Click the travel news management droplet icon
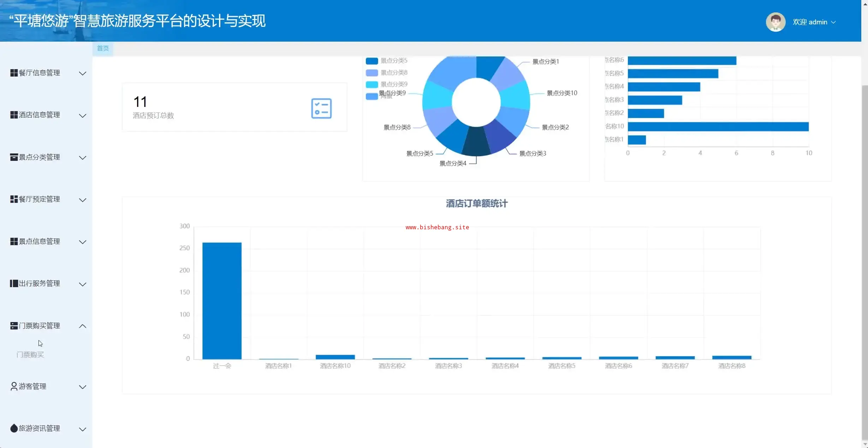 point(14,429)
